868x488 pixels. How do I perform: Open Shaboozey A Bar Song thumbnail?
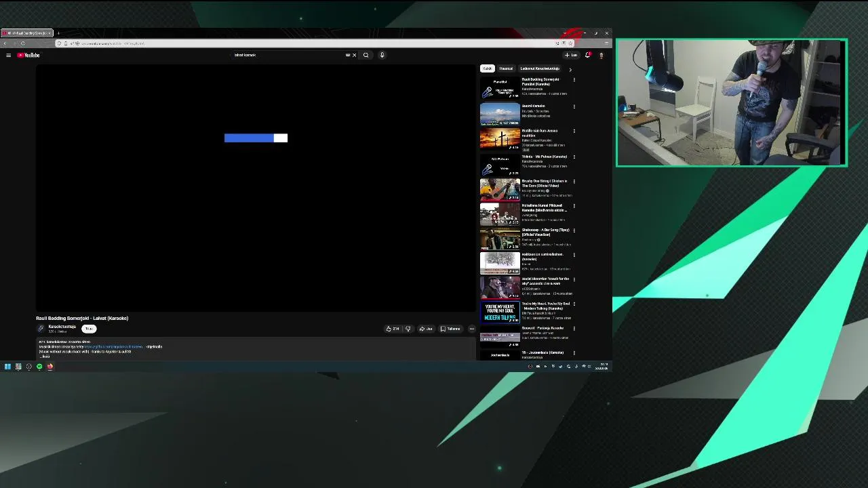pyautogui.click(x=500, y=238)
